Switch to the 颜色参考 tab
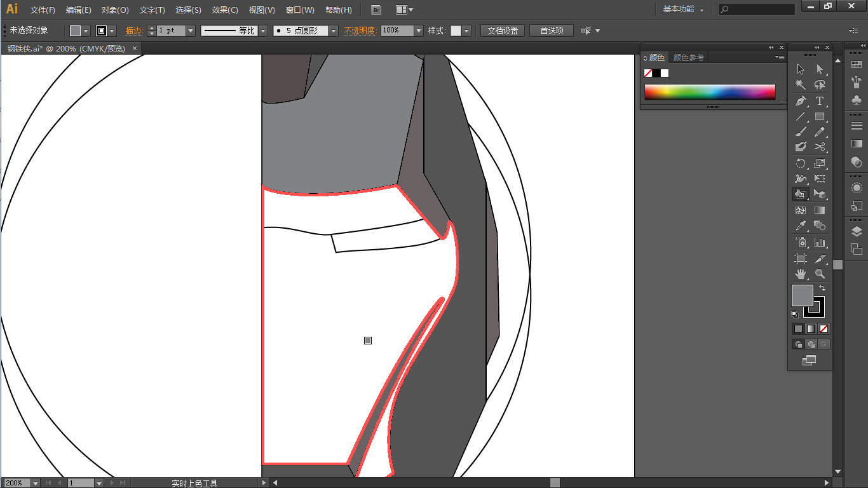The width and height of the screenshot is (868, 488). (688, 57)
